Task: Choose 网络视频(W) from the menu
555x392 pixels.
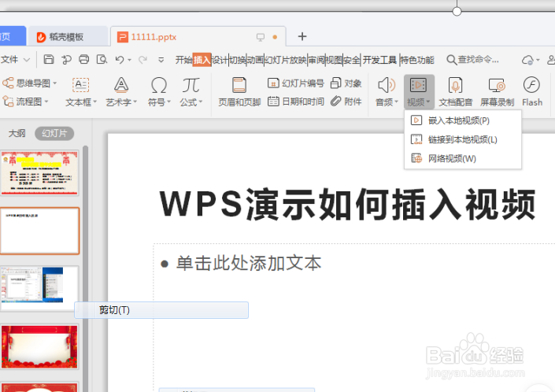Action: 463,158
